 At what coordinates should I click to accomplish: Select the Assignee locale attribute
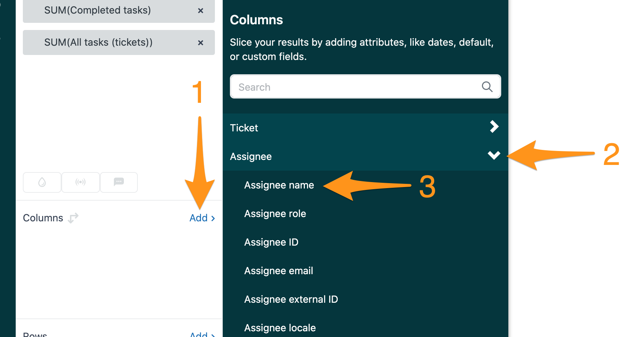pos(280,328)
